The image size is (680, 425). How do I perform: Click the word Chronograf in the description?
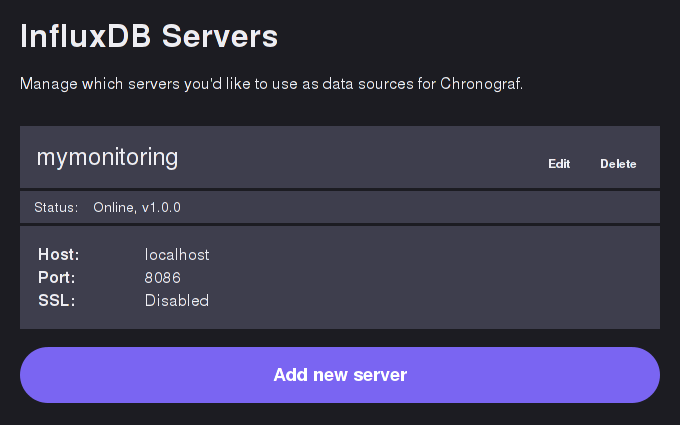click(480, 84)
